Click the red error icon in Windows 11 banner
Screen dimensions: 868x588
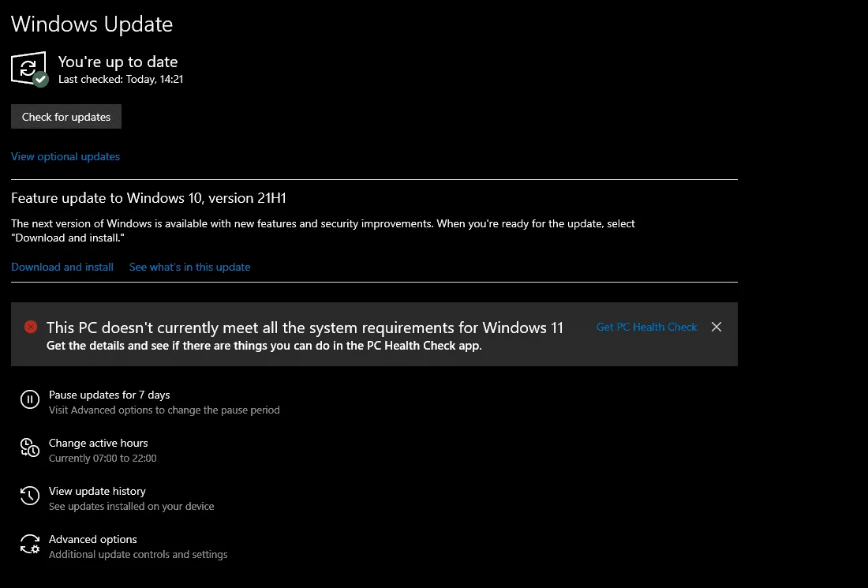[31, 327]
